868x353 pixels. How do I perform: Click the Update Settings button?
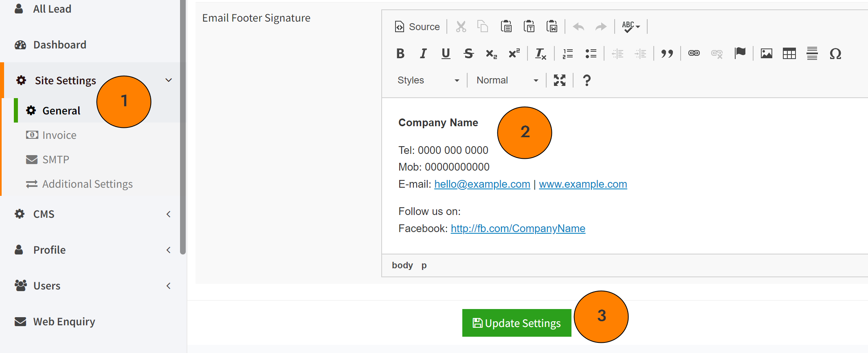(516, 323)
